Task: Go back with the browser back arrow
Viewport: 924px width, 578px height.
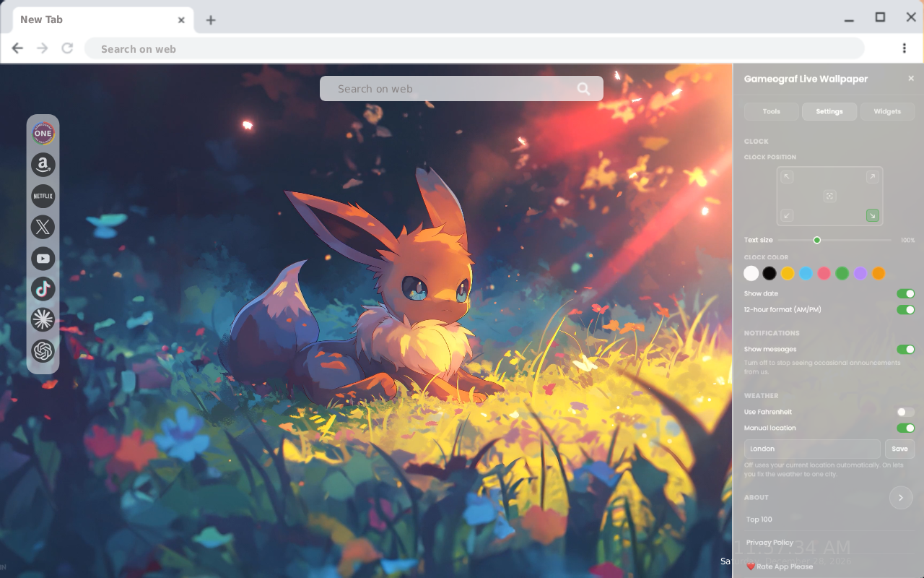Action: tap(17, 48)
